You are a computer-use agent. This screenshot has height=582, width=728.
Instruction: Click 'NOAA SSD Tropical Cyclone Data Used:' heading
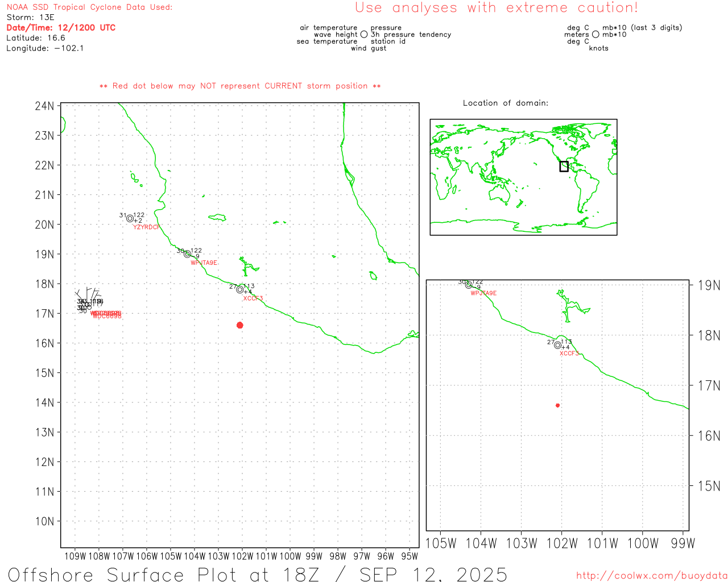[x=89, y=7]
